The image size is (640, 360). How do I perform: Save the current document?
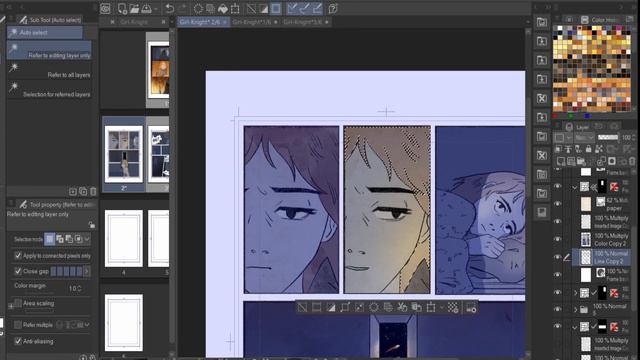147,8
